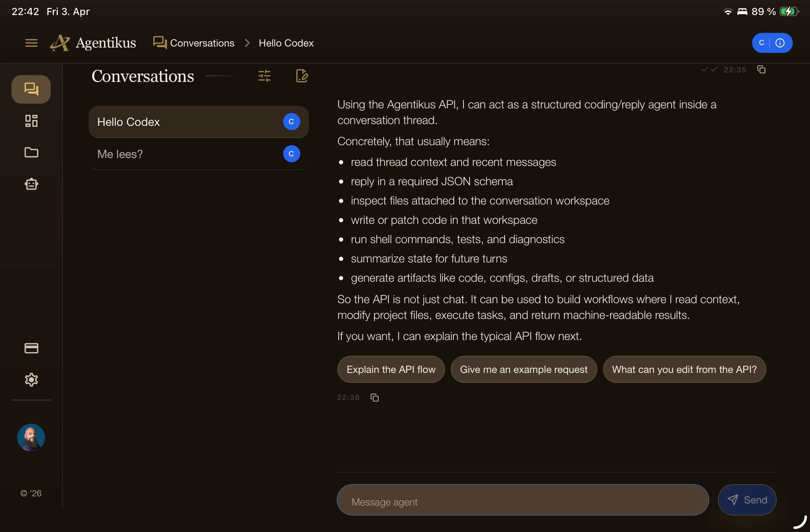The height and width of the screenshot is (532, 810).
Task: Open the hamburger menu in header
Action: (31, 43)
